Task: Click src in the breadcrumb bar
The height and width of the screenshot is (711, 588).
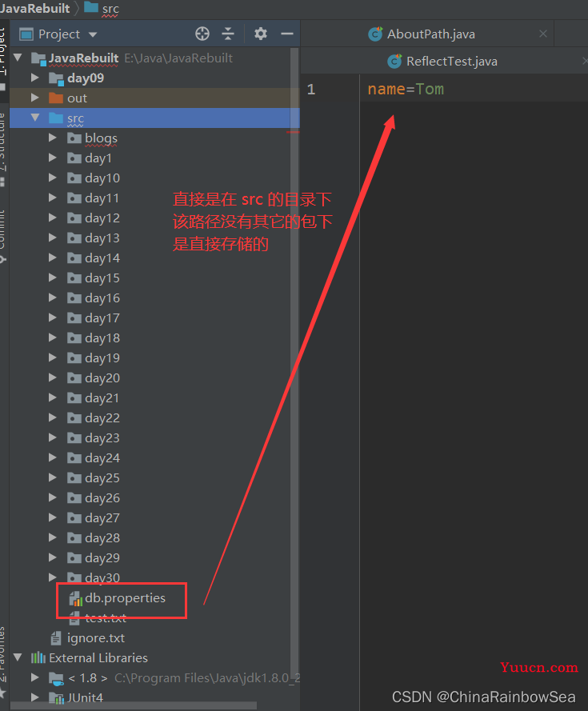Action: (110, 8)
